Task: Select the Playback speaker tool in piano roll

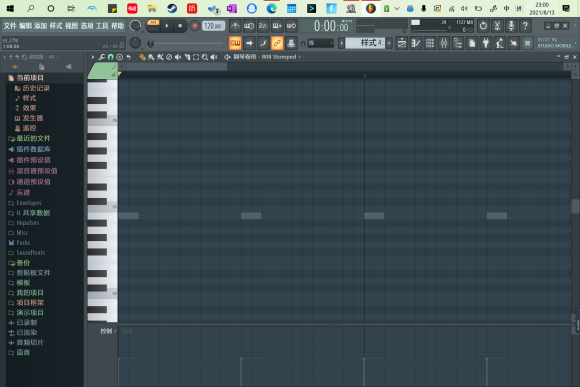Action: click(214, 57)
